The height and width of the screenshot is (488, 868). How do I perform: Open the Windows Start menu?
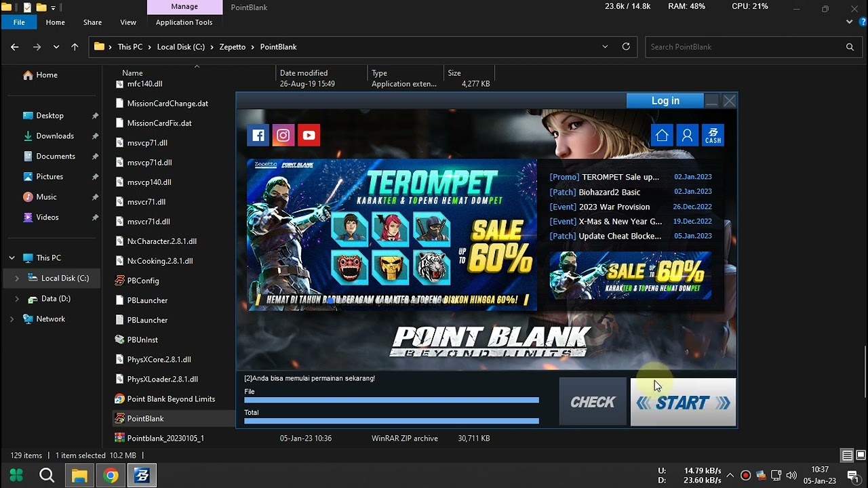(x=16, y=475)
